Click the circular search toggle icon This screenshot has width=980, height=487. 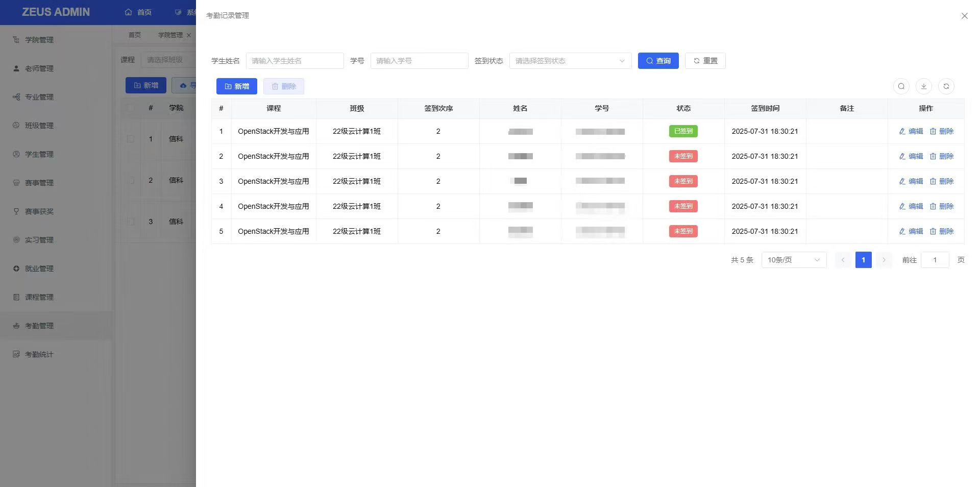pyautogui.click(x=901, y=86)
